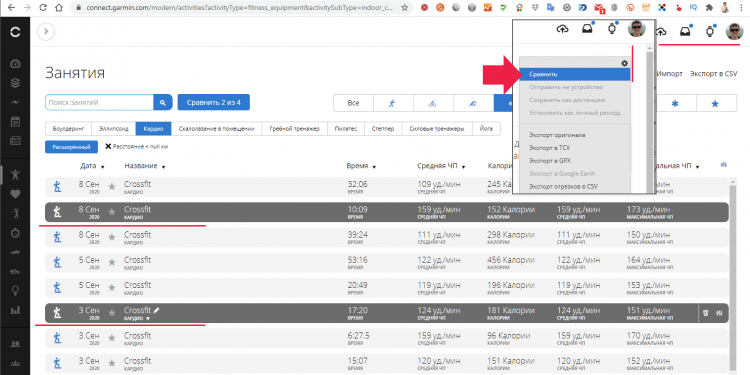
Task: Toggle favorite star on the 20:49 Crossfit row
Action: (x=112, y=287)
